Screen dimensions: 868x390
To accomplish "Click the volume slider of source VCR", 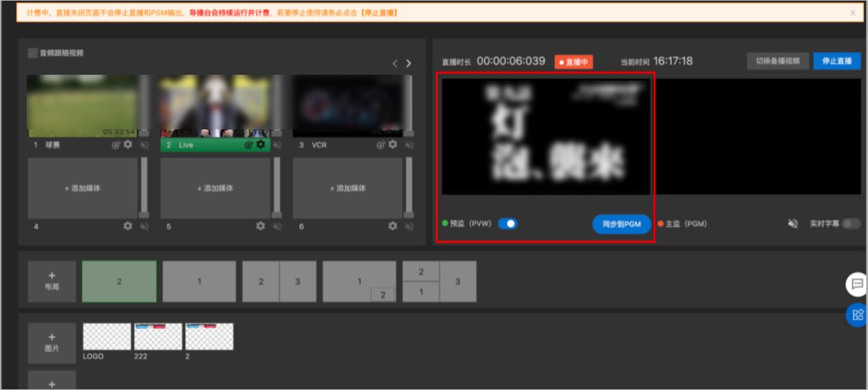I will click(x=409, y=106).
